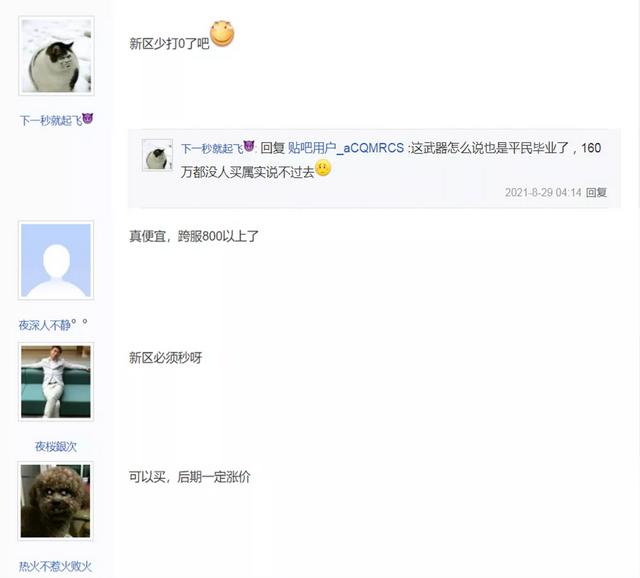Click username 下一秒就起飞 under cat avatar
Viewport: 640px width, 578px height.
(x=51, y=120)
